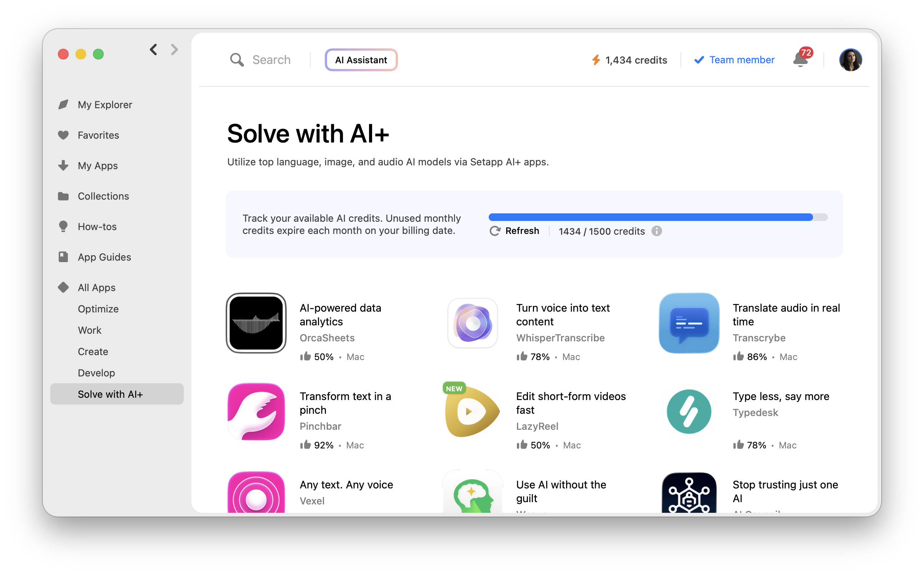
Task: Open the WhisperTranscribe app icon
Action: click(x=473, y=323)
